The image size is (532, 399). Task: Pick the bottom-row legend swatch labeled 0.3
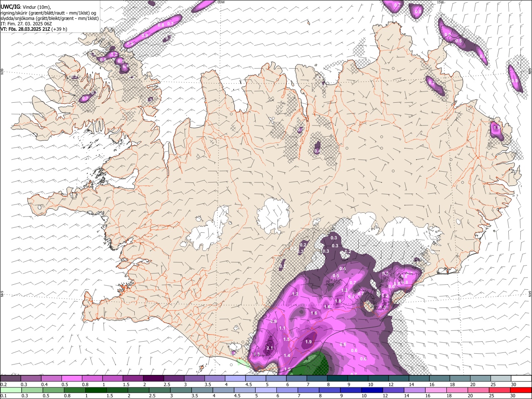(x=32, y=390)
